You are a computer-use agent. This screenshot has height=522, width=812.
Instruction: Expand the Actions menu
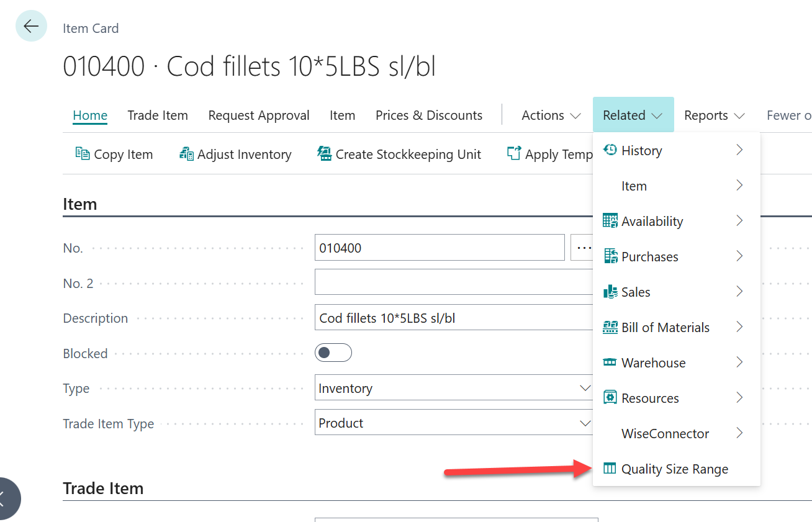[551, 115]
